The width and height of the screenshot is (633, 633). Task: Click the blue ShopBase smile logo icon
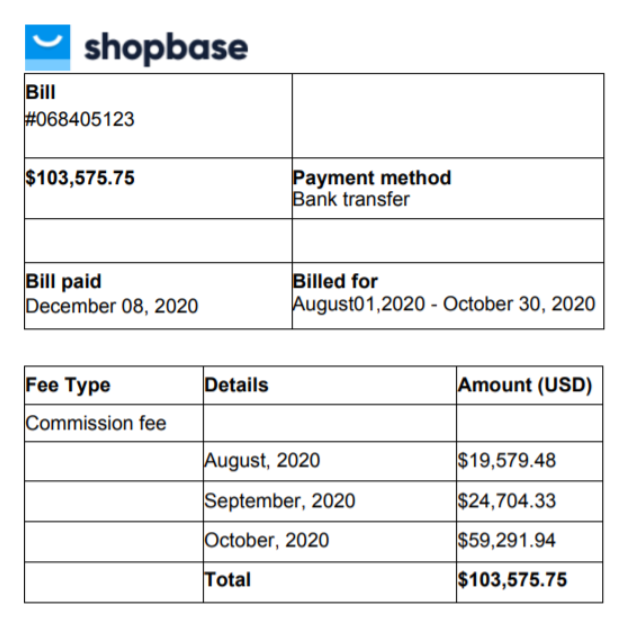[48, 48]
